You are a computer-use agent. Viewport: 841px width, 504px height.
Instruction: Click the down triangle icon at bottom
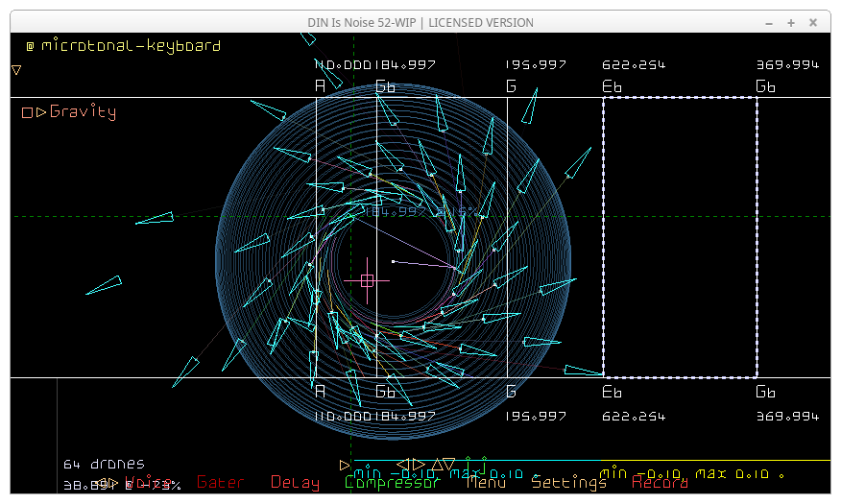coord(449,465)
